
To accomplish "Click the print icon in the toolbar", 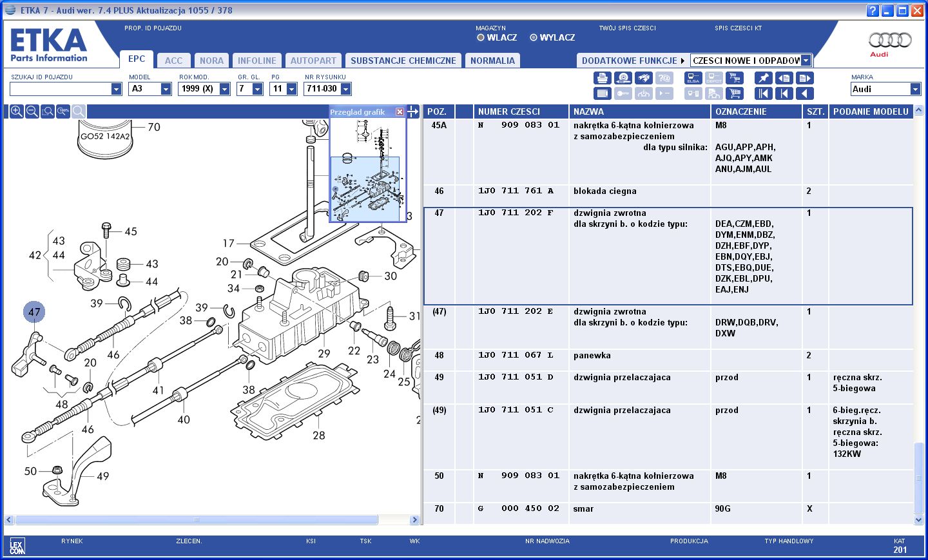I will coord(602,78).
